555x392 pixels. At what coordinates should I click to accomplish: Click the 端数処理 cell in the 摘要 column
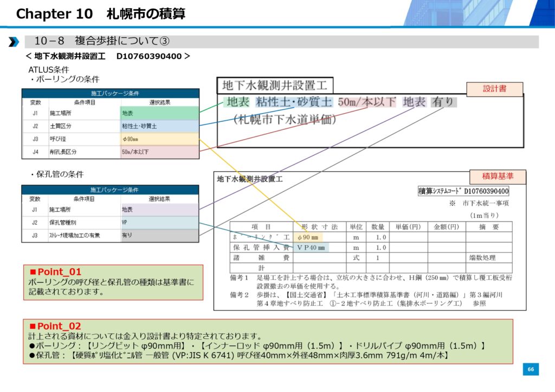[488, 258]
